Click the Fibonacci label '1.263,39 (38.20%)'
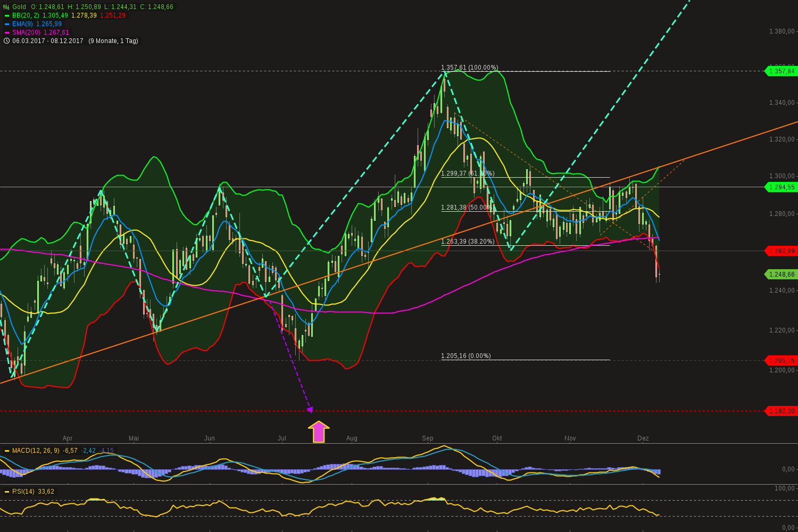This screenshot has width=798, height=532. (468, 242)
